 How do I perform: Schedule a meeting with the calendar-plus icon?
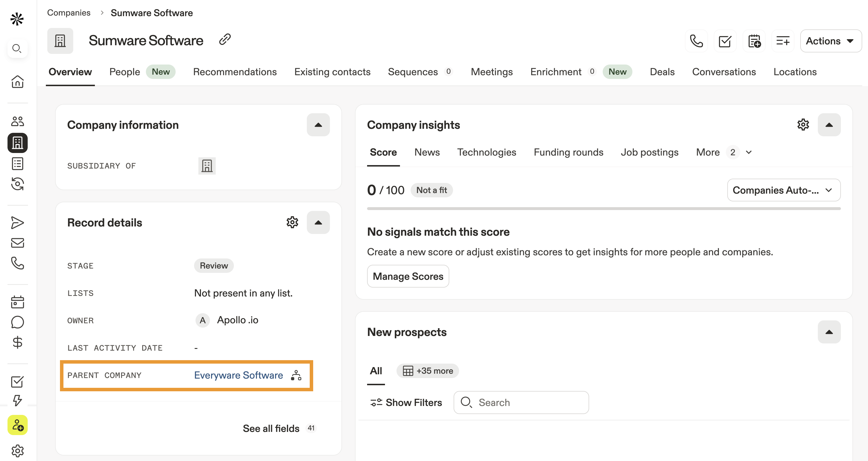click(x=754, y=41)
